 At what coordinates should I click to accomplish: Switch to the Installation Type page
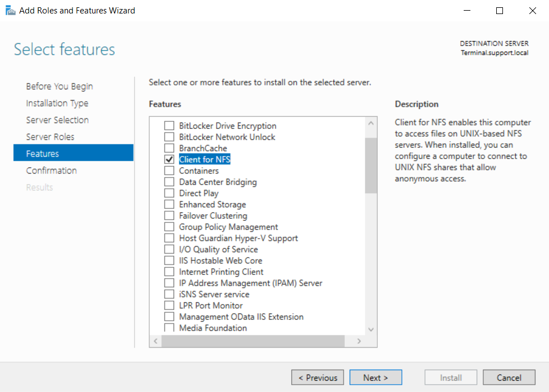(x=57, y=103)
